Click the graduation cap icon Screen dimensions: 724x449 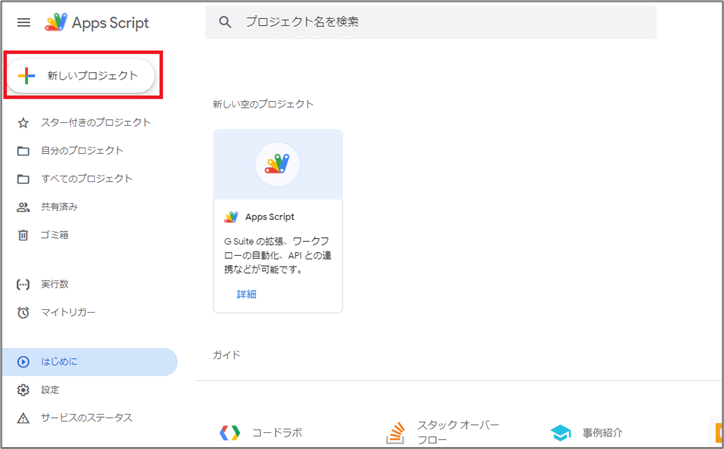click(561, 433)
